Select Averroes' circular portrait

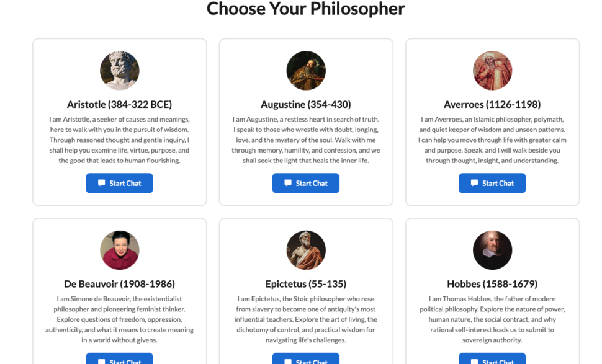tap(492, 71)
